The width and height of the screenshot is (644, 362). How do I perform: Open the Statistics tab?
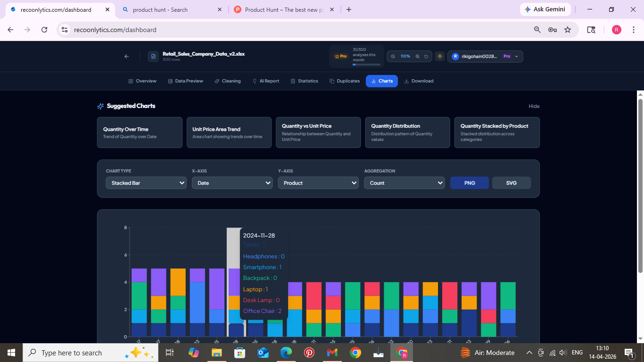pyautogui.click(x=305, y=81)
